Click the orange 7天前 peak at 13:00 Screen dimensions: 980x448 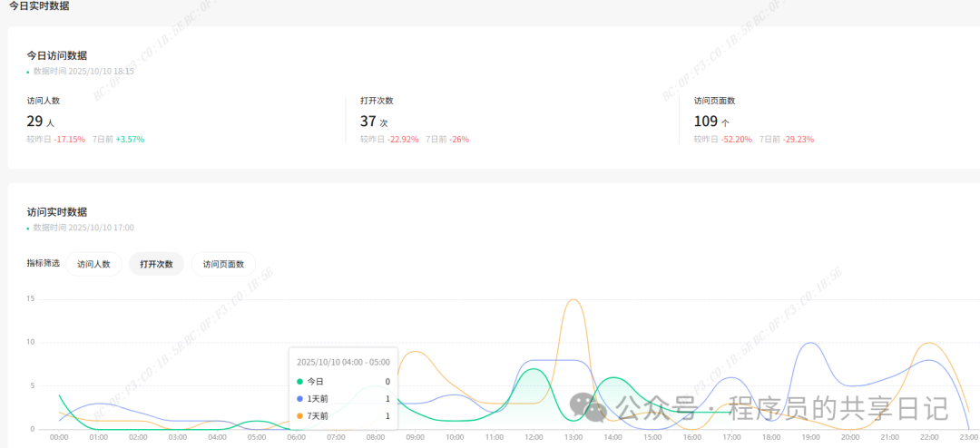point(573,300)
